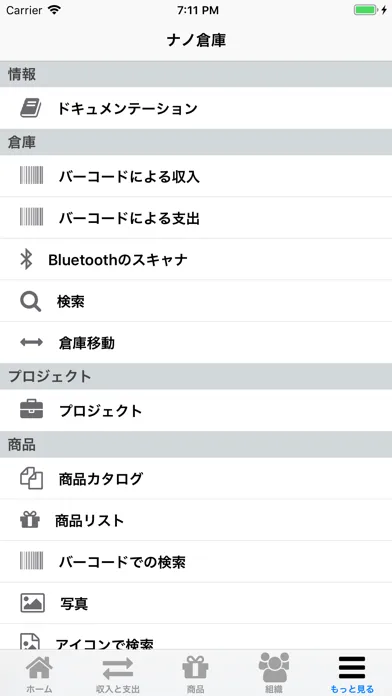Tap the barcode icon for バーコードによる収入
Viewport: 392px width, 696px height.
tap(32, 176)
